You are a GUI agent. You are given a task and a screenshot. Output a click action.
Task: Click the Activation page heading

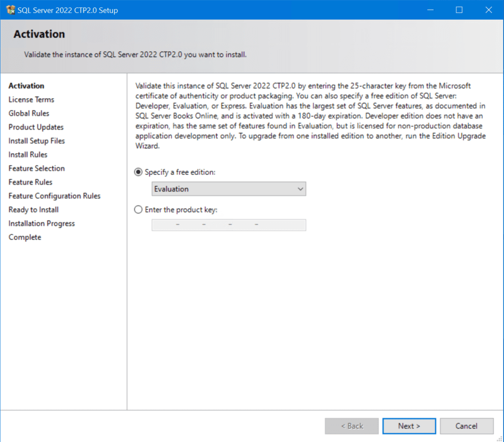(x=39, y=34)
